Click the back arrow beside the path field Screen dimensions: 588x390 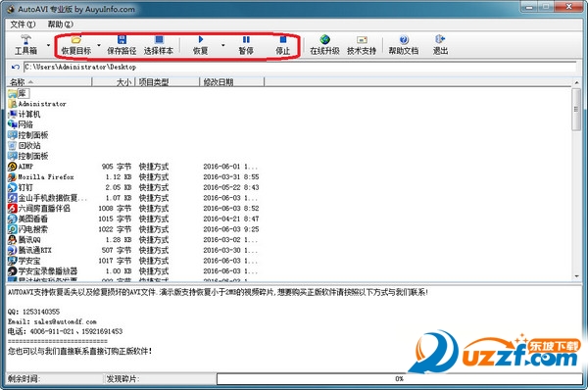pyautogui.click(x=16, y=68)
